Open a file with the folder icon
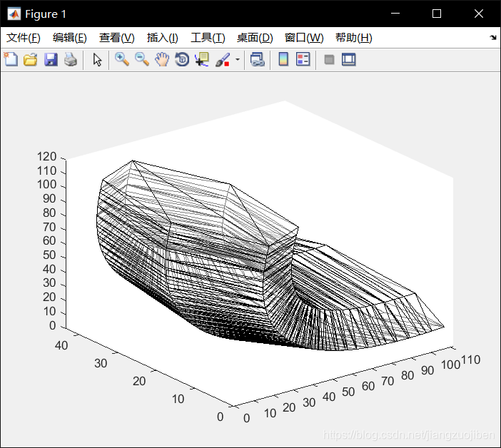 click(x=31, y=59)
